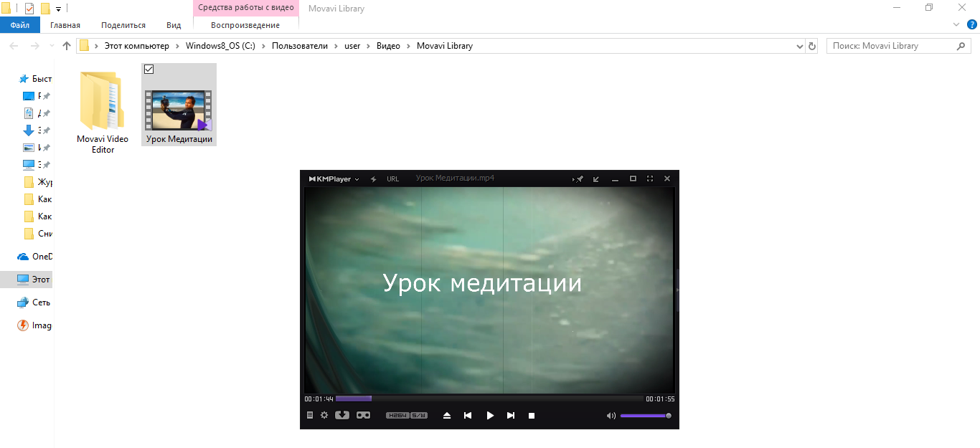Open the Файл menu tab
The height and width of the screenshot is (448, 980).
coord(20,25)
